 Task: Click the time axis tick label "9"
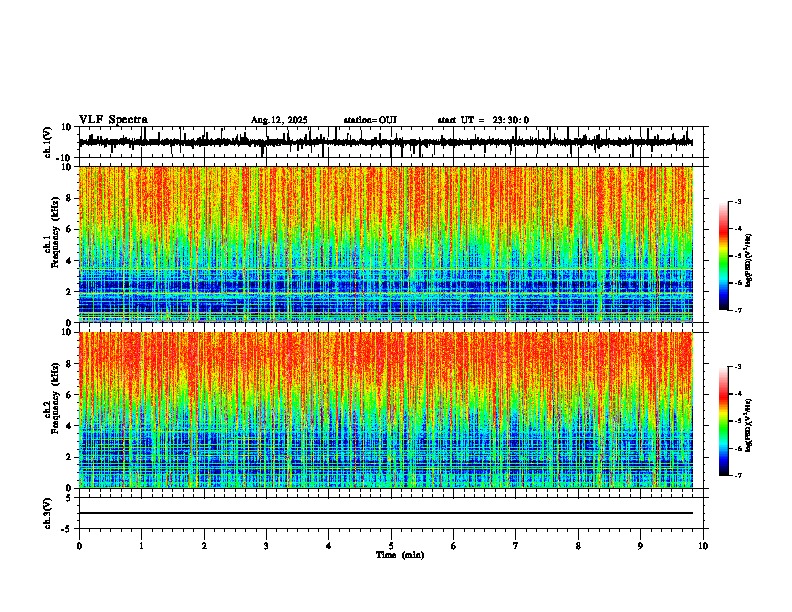[640, 546]
